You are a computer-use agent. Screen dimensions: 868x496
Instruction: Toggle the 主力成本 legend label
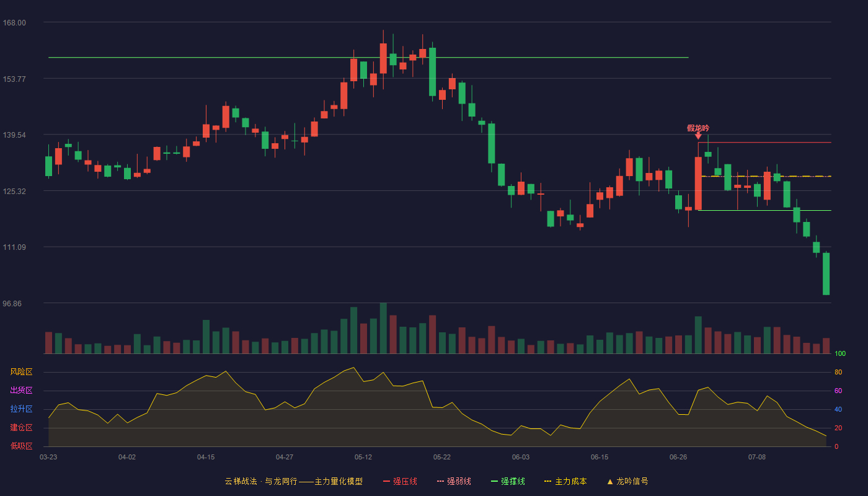click(x=570, y=481)
